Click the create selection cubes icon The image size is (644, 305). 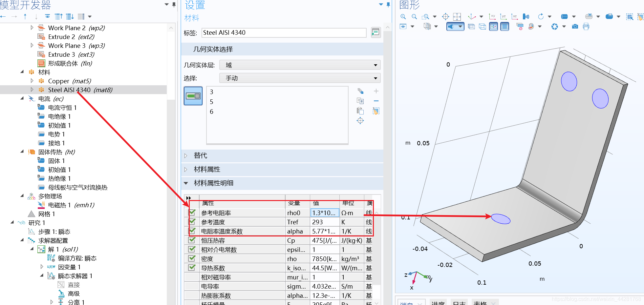(360, 91)
